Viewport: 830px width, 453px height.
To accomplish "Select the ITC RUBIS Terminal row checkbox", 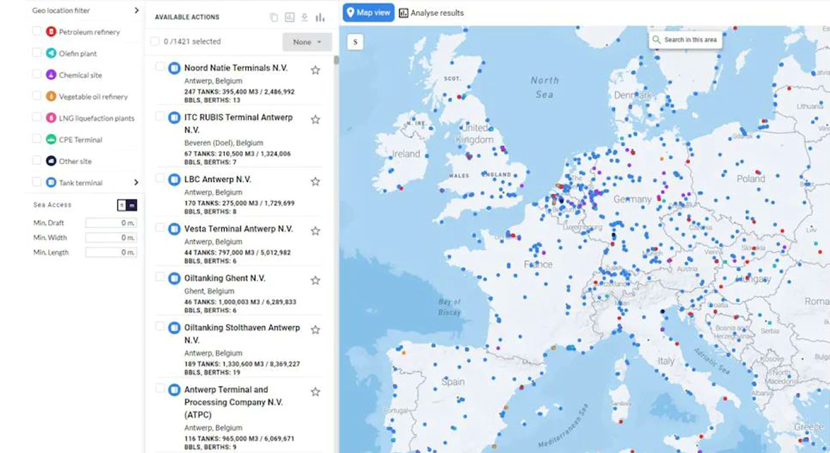I will pos(159,116).
